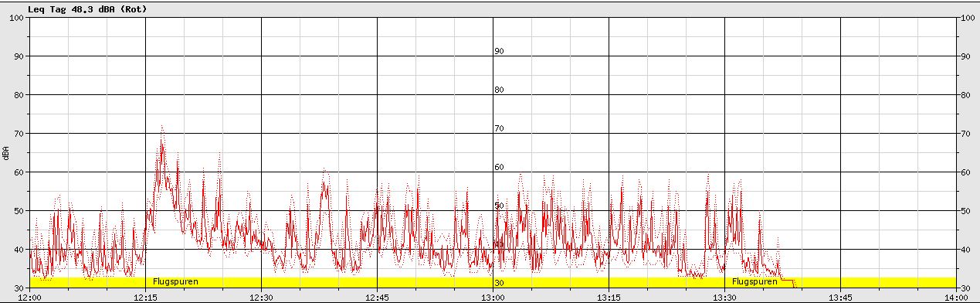
Task: Click the 100 value on right y-axis
Action: click(x=968, y=18)
